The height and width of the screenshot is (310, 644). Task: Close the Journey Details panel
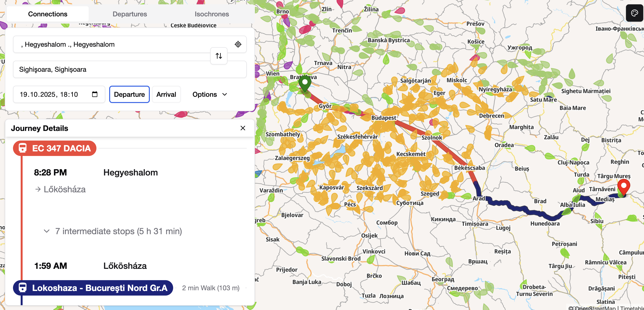(x=242, y=128)
